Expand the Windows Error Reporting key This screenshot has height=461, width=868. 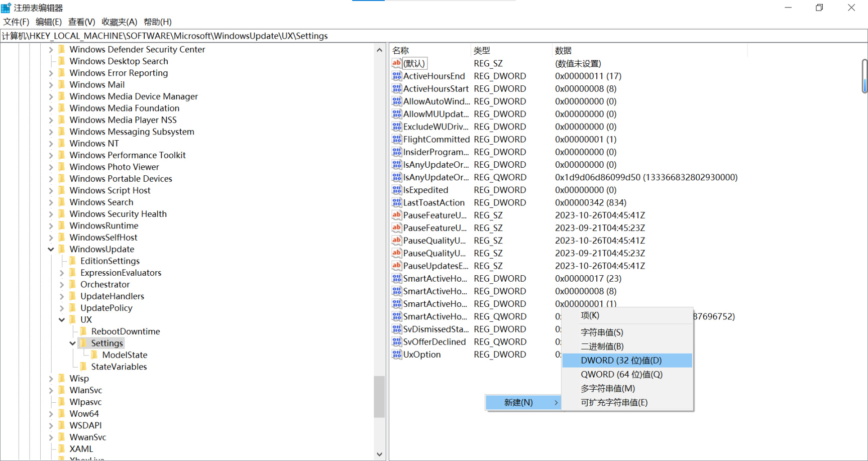(x=51, y=73)
